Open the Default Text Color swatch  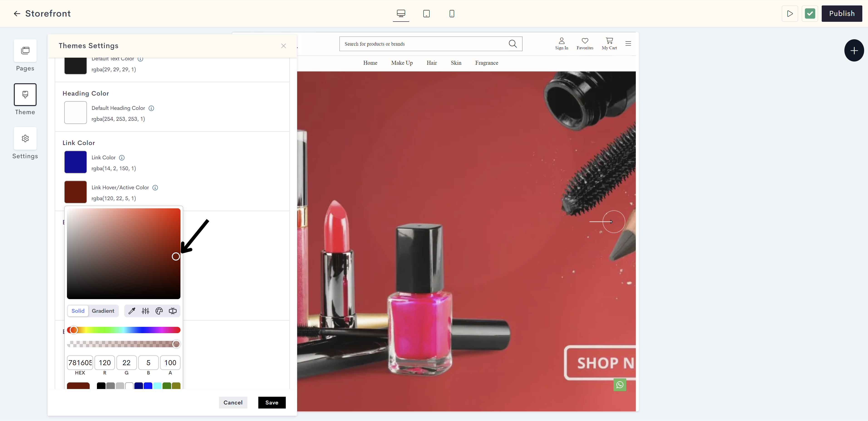[x=76, y=66]
